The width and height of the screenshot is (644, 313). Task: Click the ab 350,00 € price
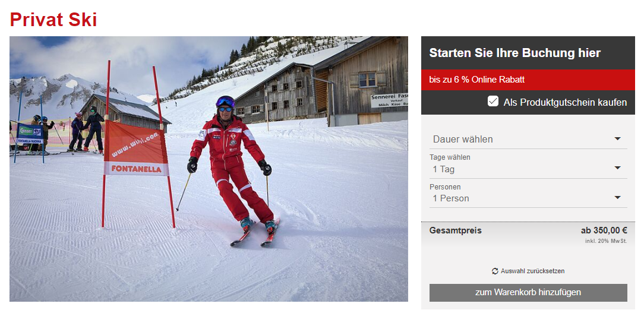(604, 230)
